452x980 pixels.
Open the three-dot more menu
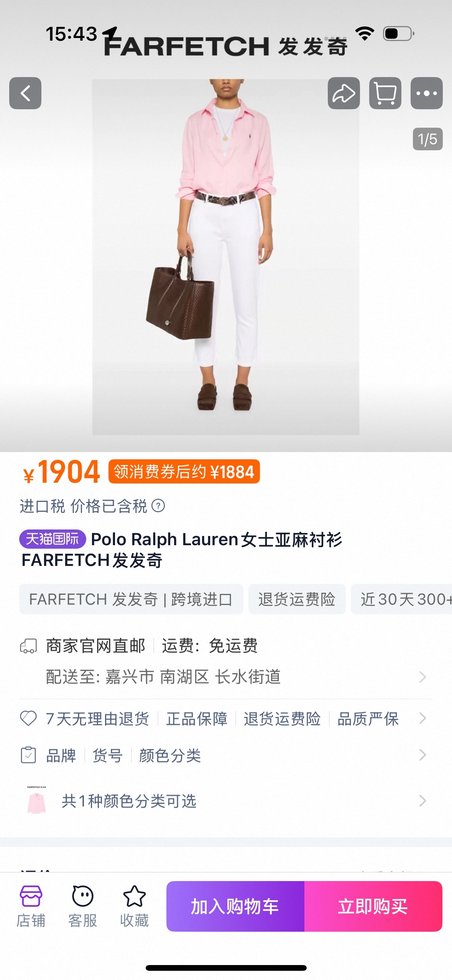pyautogui.click(x=426, y=93)
